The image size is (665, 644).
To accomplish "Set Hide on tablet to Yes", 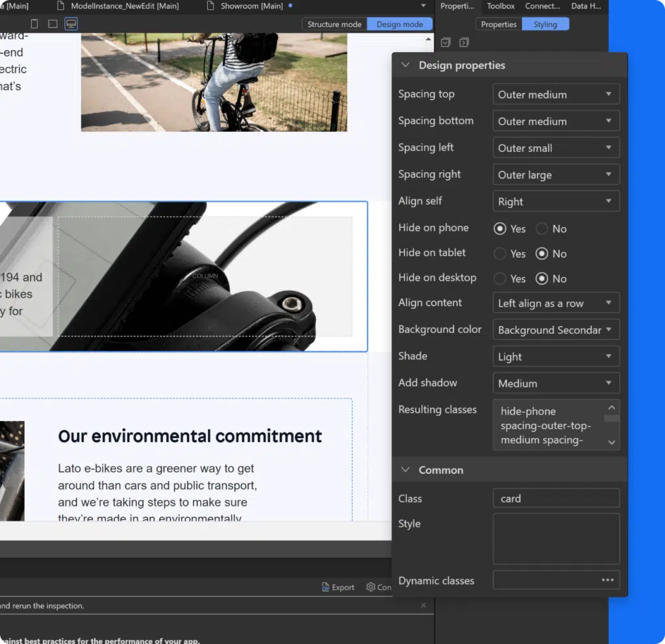I will [x=500, y=253].
